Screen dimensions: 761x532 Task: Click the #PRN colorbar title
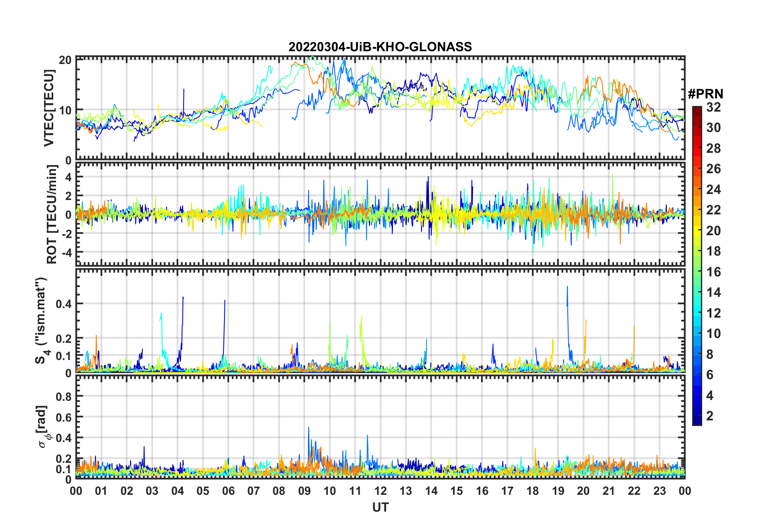pyautogui.click(x=705, y=94)
